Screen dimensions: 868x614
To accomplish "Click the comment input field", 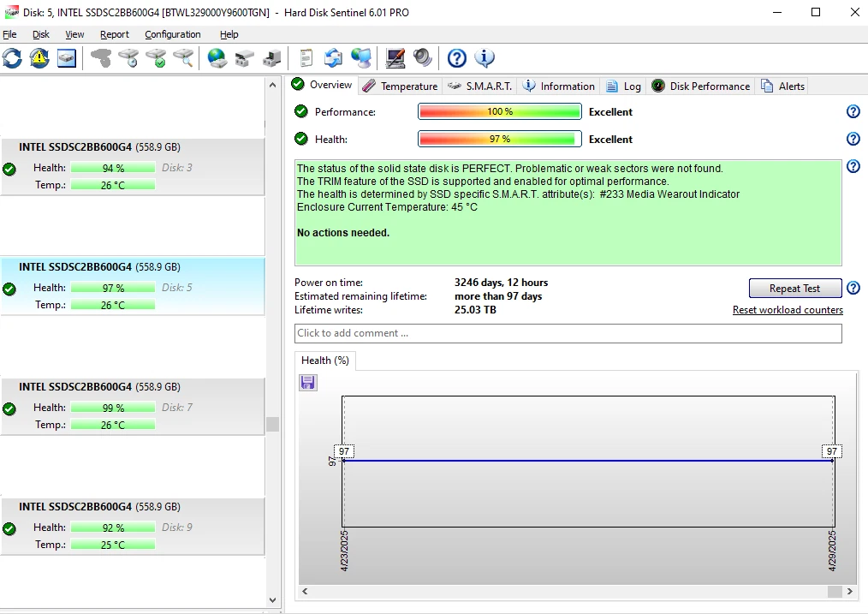I will [568, 333].
